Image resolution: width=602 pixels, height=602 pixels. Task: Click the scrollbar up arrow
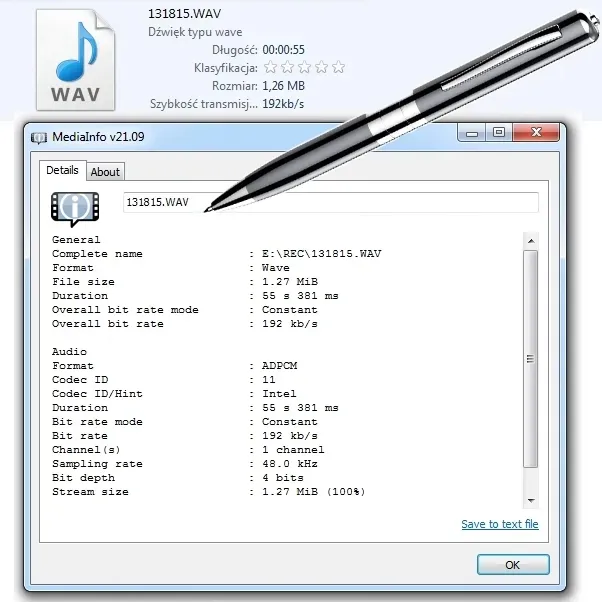coord(531,241)
